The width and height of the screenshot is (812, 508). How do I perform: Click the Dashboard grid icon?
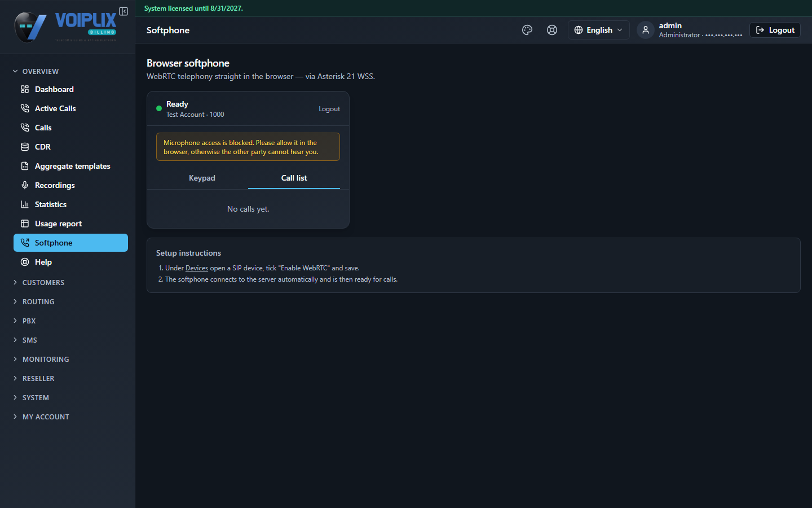[25, 89]
